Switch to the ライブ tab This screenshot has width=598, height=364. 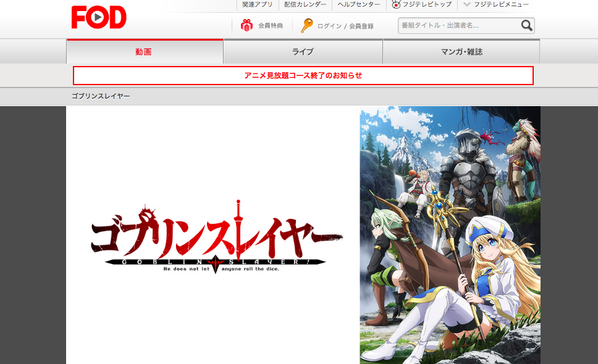[303, 51]
